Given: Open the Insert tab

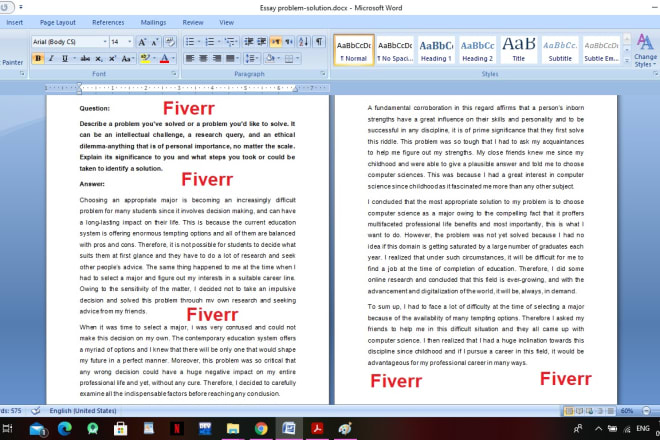Looking at the screenshot, I should pyautogui.click(x=14, y=22).
